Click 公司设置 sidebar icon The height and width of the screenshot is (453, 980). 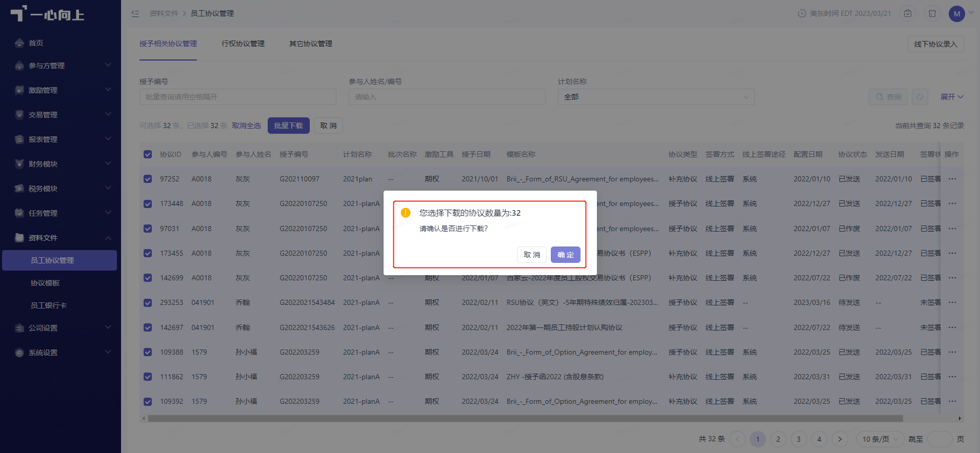pyautogui.click(x=19, y=328)
